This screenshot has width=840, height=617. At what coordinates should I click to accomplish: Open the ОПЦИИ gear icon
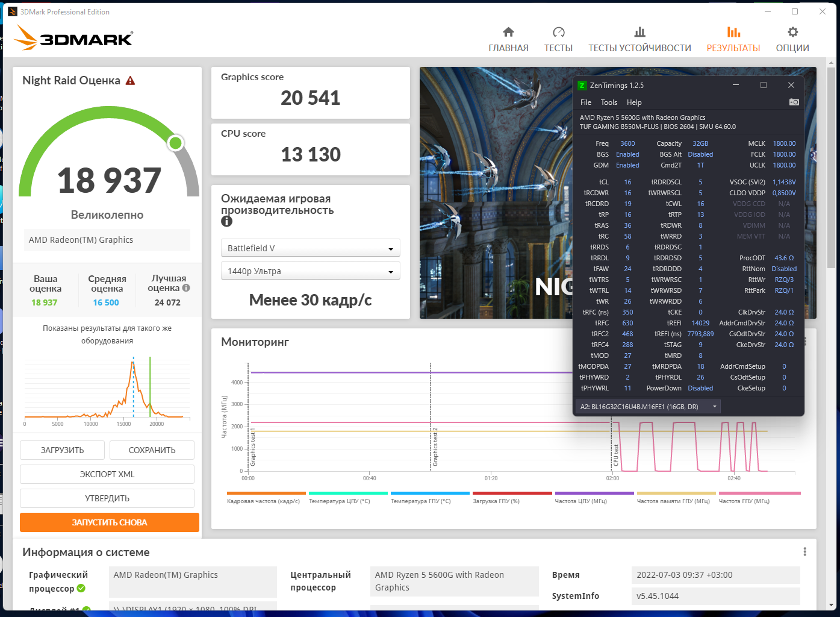coord(792,32)
